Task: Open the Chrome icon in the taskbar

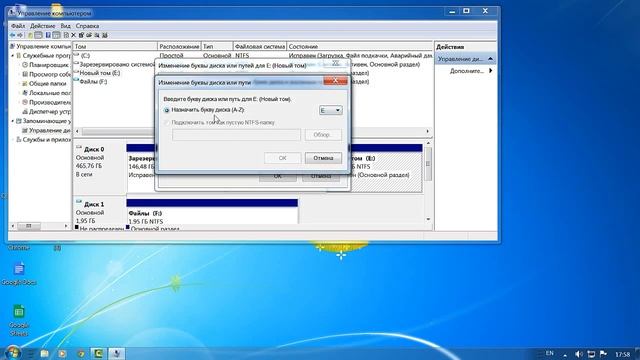Action: coord(81,353)
